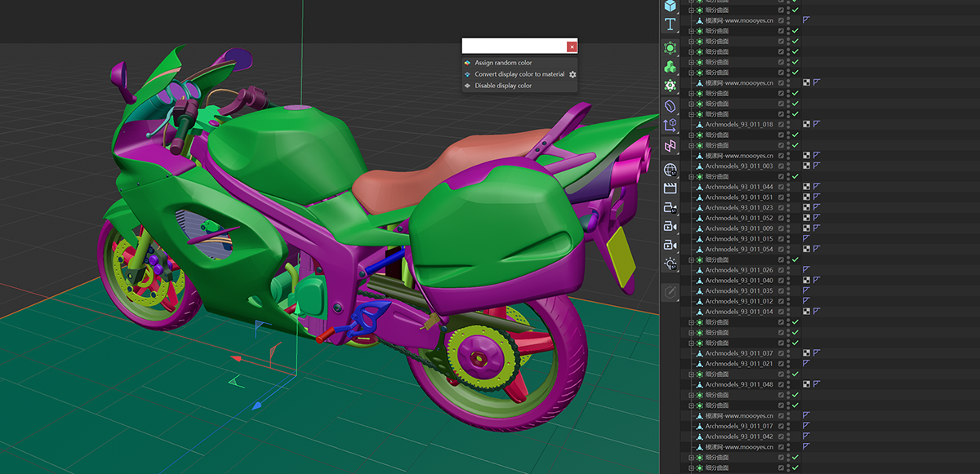
Task: Click the clapperboard icon
Action: (x=670, y=188)
